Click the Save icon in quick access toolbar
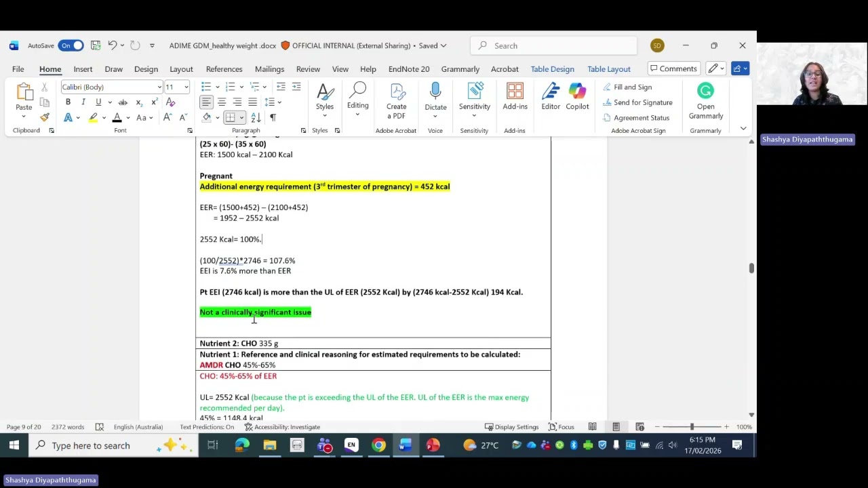 pyautogui.click(x=96, y=45)
